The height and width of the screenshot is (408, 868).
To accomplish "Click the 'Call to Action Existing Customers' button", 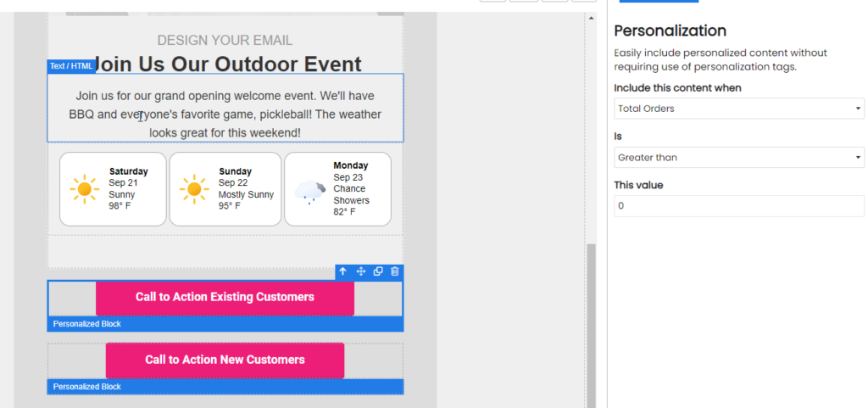I will (x=225, y=298).
